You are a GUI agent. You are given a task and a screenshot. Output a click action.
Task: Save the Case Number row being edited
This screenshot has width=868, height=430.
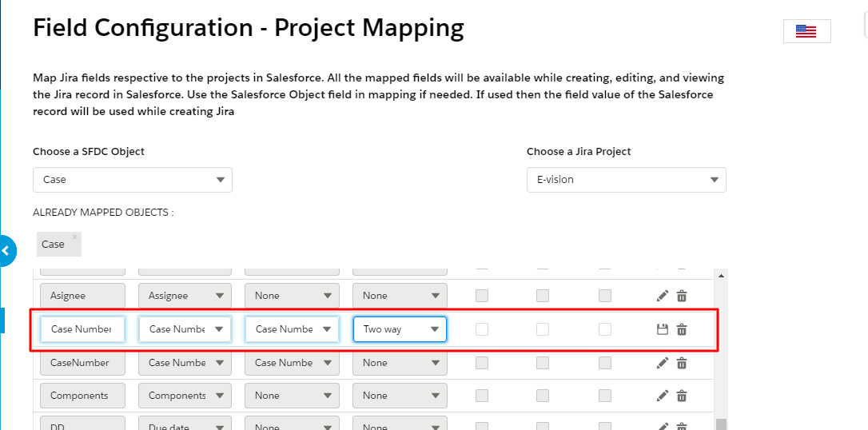662,329
